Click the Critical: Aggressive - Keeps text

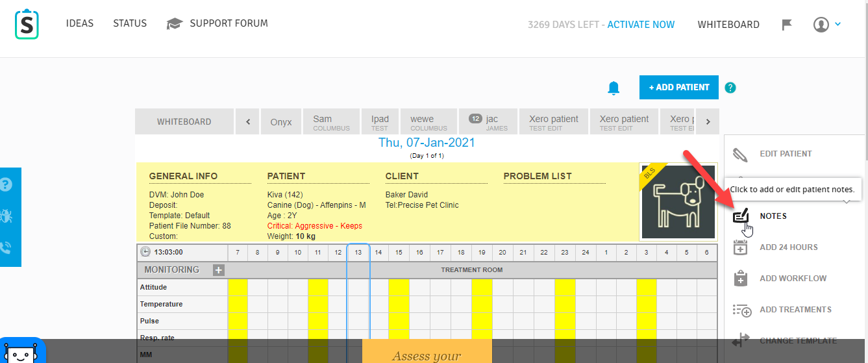tap(315, 226)
